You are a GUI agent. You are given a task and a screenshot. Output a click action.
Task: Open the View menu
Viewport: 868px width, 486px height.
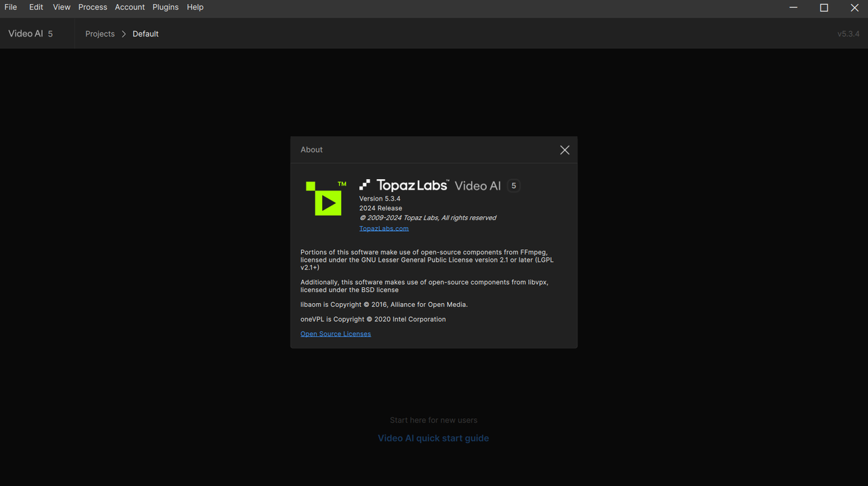62,7
